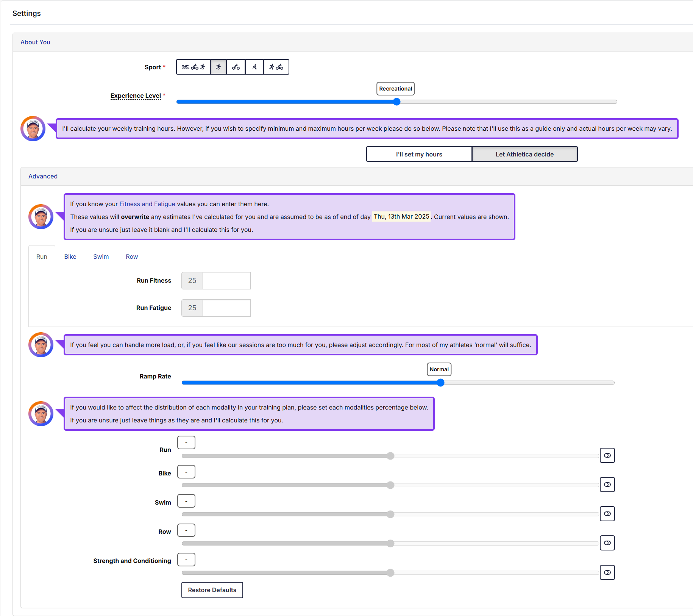Image resolution: width=693 pixels, height=616 pixels.
Task: Click the coach avatar beside Fitness and Fatigue note
Action: tap(41, 217)
